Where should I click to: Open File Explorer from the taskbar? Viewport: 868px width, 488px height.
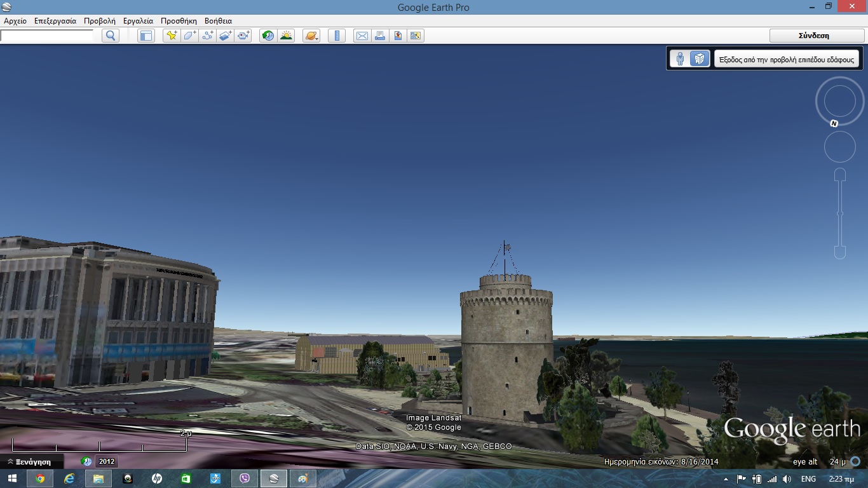[x=98, y=478]
